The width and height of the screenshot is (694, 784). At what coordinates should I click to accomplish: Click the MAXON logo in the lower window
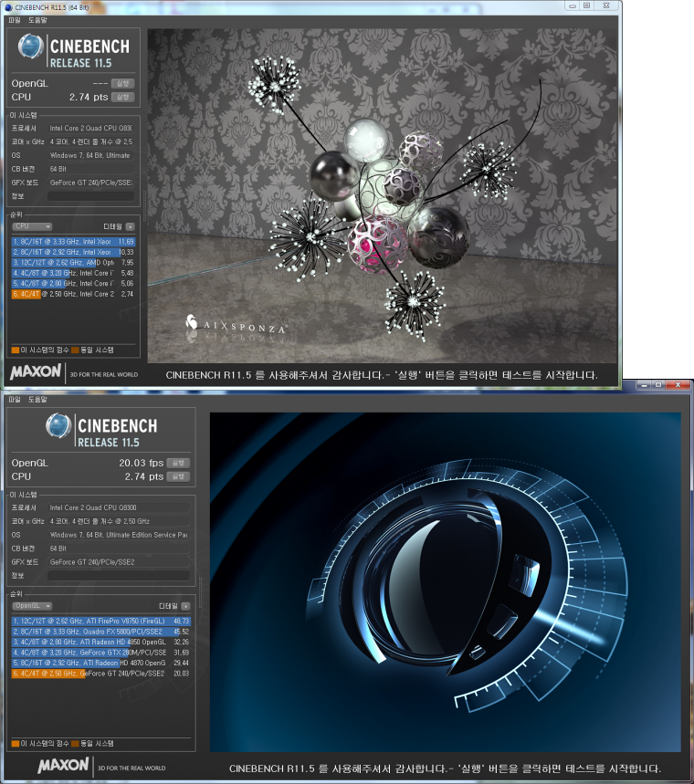pos(63,766)
